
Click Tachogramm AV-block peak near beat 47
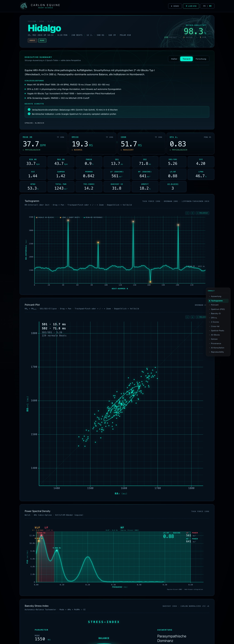[68, 220]
